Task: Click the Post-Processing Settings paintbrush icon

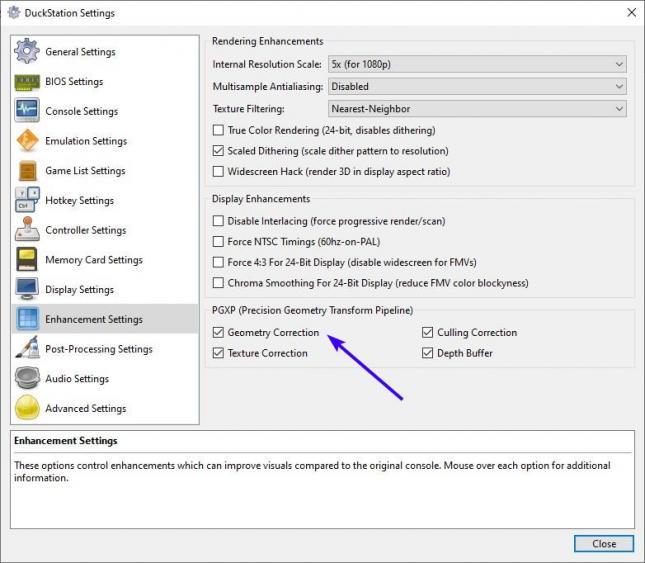Action: [27, 348]
